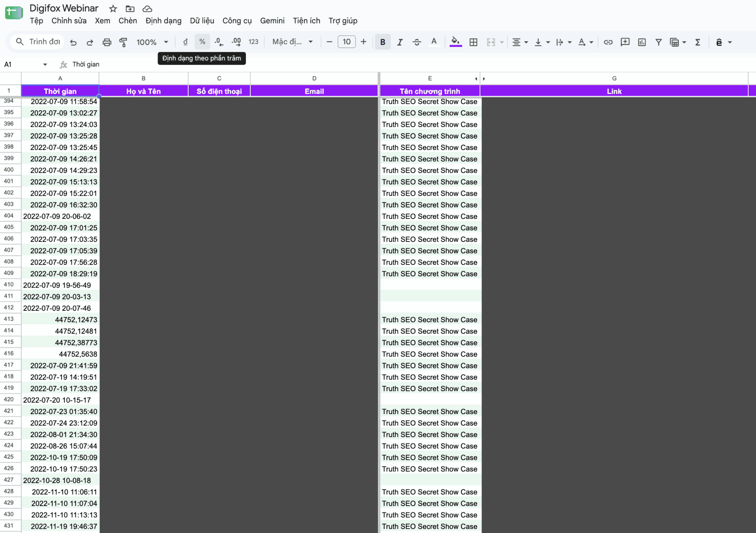
Task: Decrease font size with minus button
Action: pos(329,42)
